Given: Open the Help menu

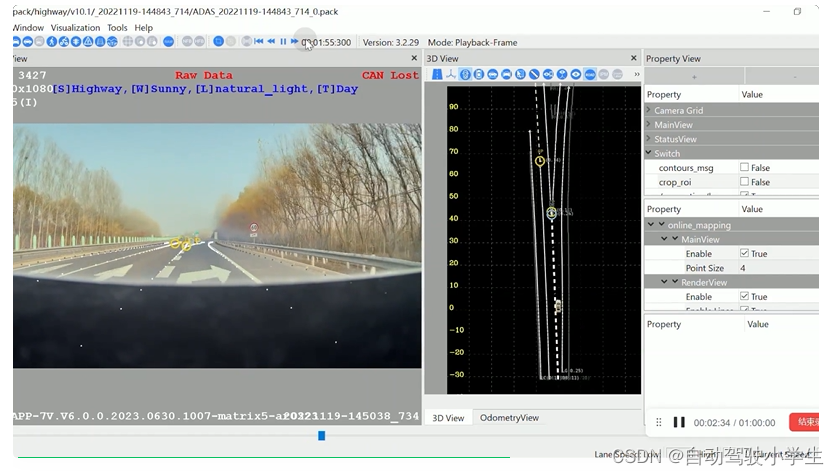Looking at the screenshot, I should tap(143, 27).
